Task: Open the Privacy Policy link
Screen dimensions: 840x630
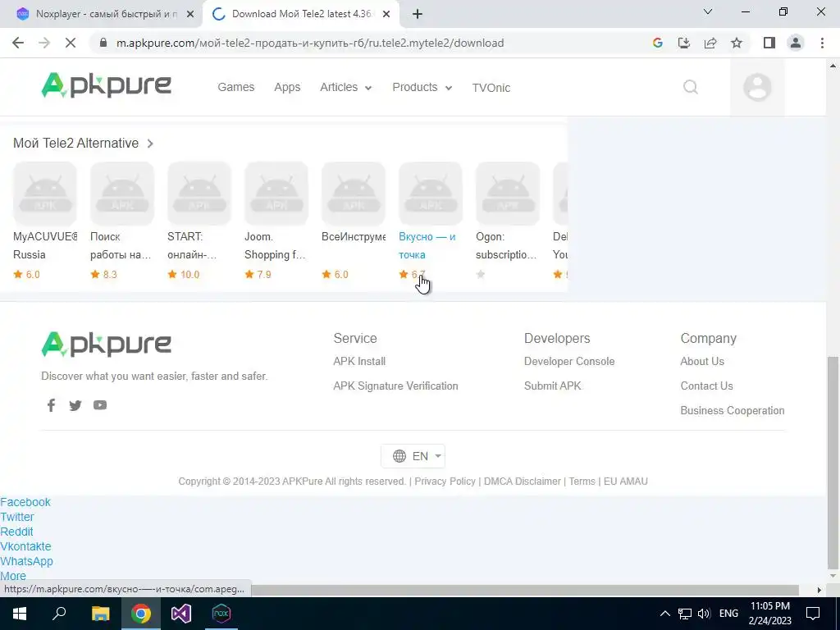Action: [445, 481]
